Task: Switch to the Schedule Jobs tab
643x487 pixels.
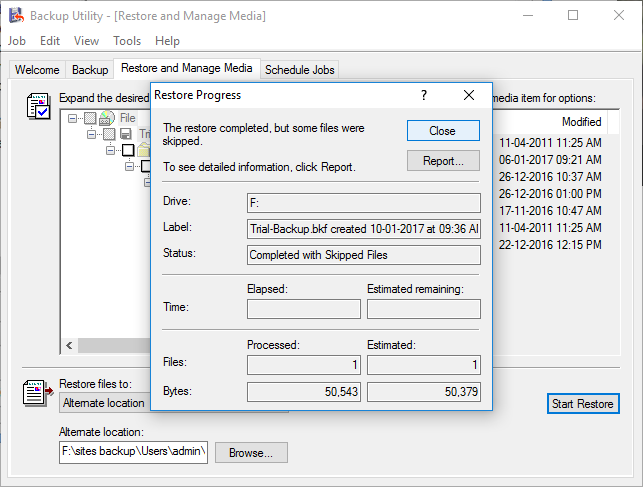Action: point(300,70)
